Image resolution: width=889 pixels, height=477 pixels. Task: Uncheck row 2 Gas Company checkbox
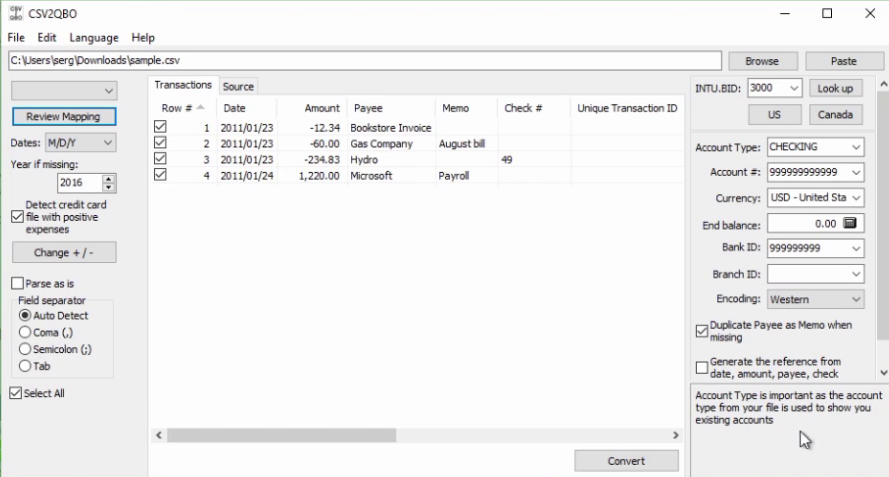tap(160, 142)
